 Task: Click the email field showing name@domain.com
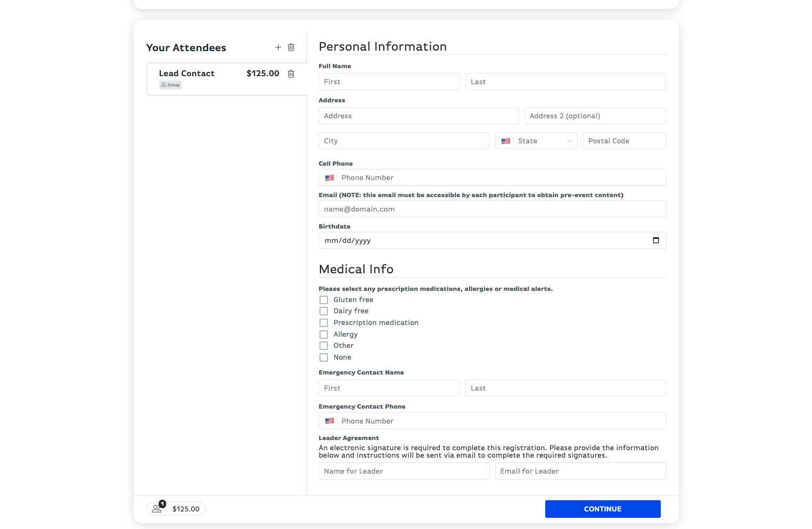(493, 209)
